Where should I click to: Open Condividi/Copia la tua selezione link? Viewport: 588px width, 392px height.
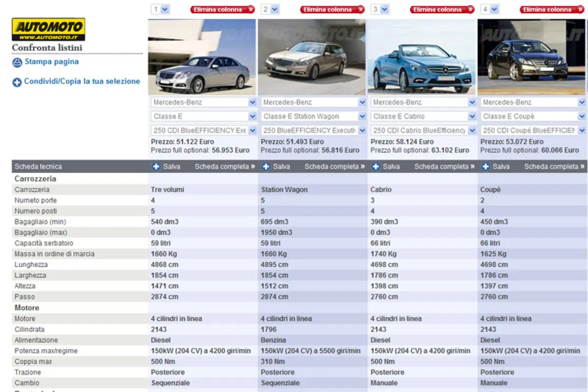[82, 81]
